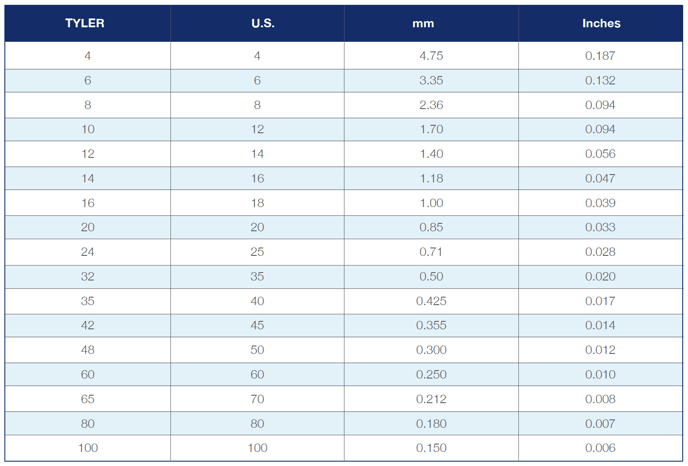Select the 1.18 mm value
Screen dimensions: 688x466
coord(431,179)
